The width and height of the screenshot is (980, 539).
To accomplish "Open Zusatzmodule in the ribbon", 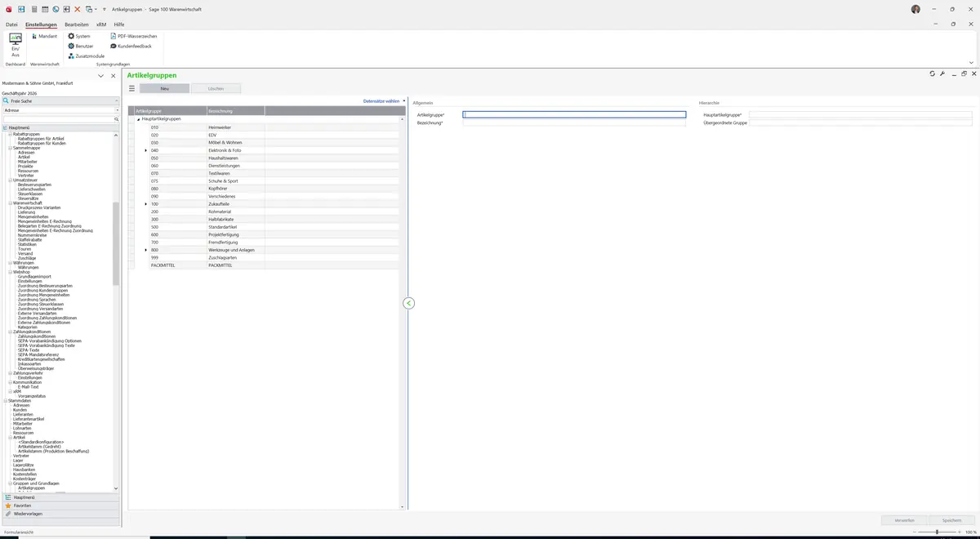I will coord(86,56).
